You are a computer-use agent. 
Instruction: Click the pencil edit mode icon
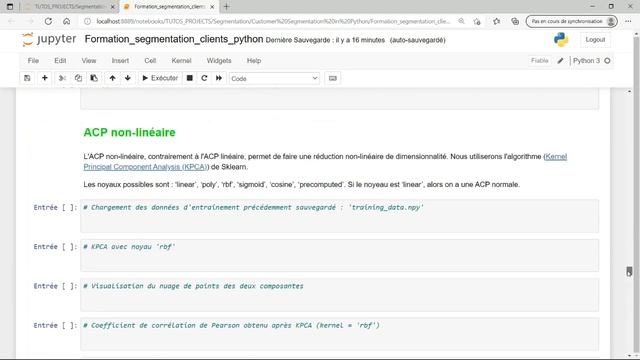point(560,60)
